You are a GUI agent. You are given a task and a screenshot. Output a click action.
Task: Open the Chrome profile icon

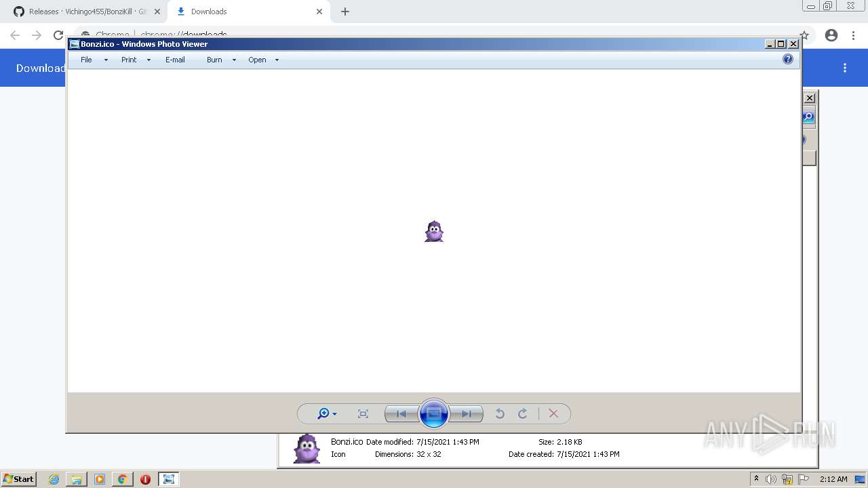point(831,35)
